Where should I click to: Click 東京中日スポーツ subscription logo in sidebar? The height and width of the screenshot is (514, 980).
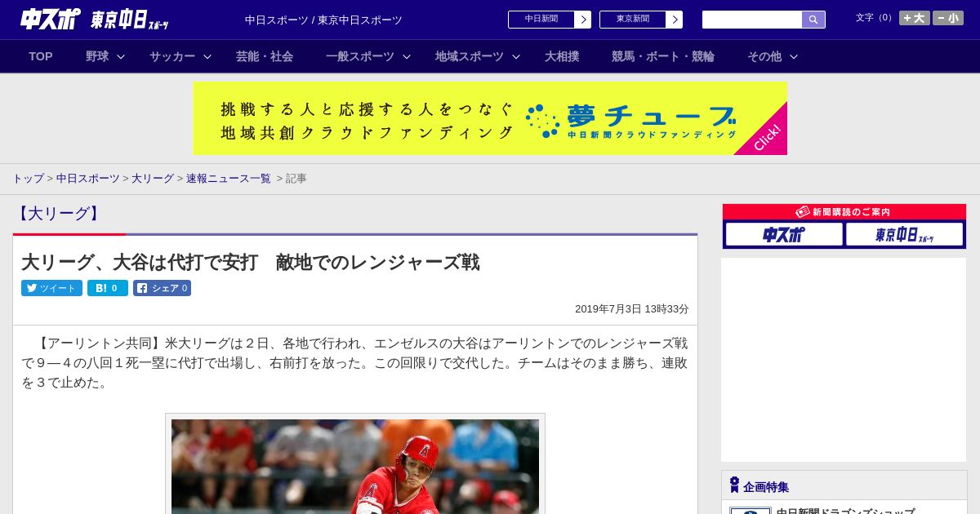point(905,235)
